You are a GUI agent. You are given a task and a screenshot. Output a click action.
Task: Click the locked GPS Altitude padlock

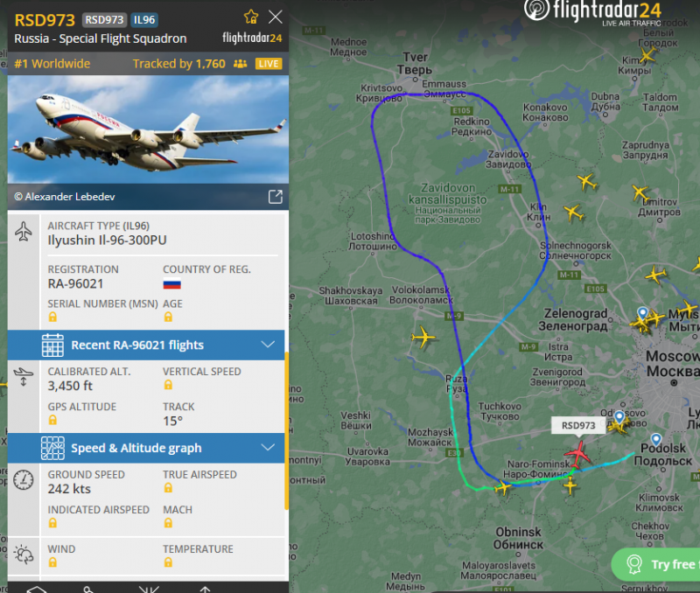[52, 420]
